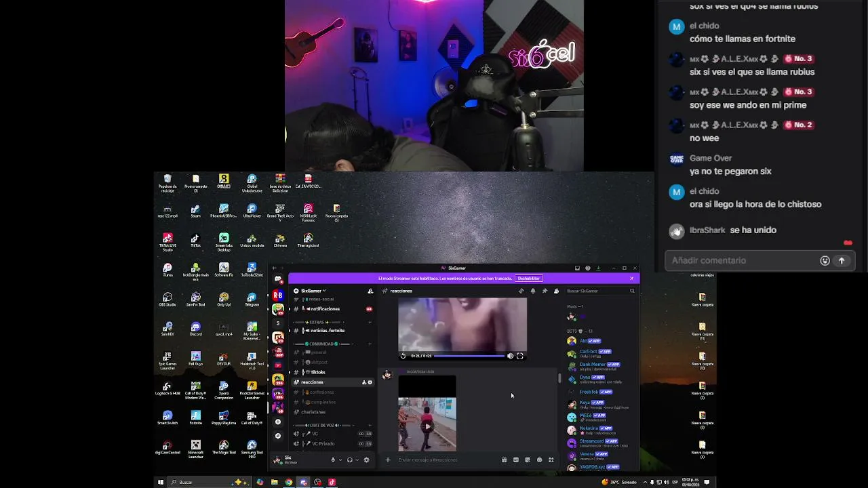Attach a file with the plus button
The image size is (868, 488).
tap(388, 460)
